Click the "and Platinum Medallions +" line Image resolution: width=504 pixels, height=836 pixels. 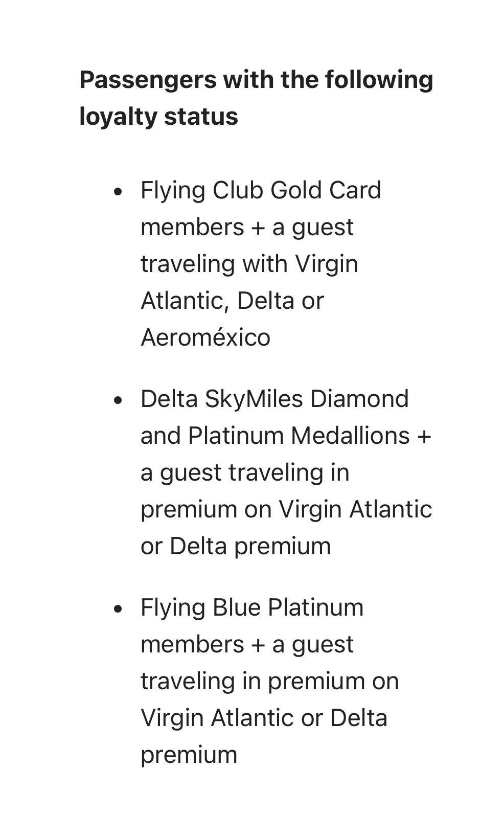coord(286,436)
